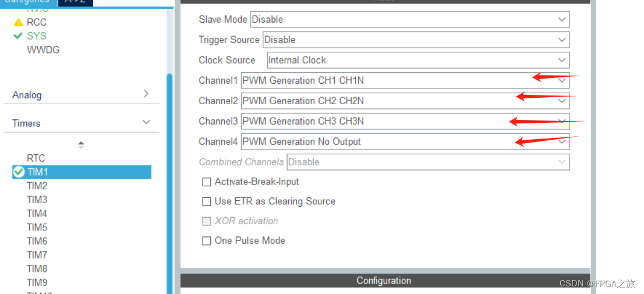This screenshot has height=294, width=644.
Task: Check Use ETR as Clearing Source
Action: pyautogui.click(x=207, y=201)
